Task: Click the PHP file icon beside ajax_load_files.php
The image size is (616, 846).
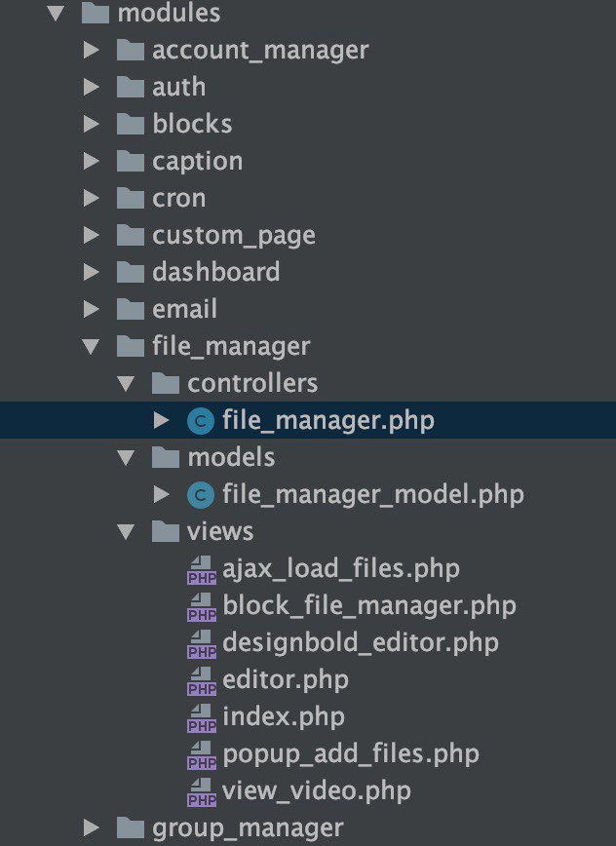Action: pos(202,570)
